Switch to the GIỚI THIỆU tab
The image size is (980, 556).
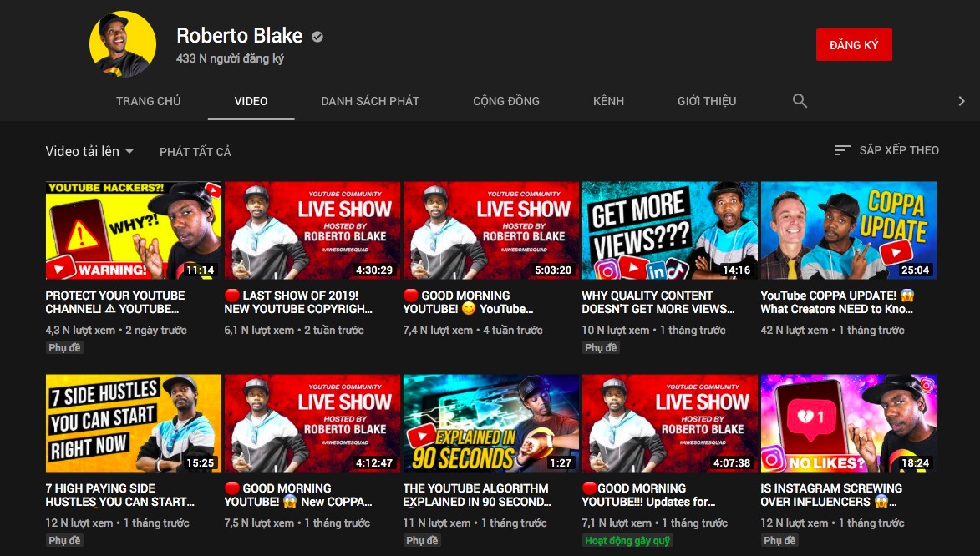707,101
